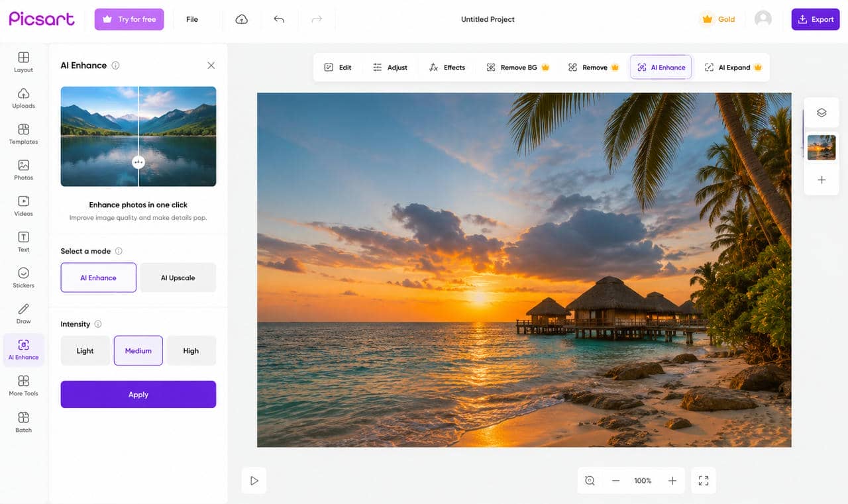Open the File menu

192,19
